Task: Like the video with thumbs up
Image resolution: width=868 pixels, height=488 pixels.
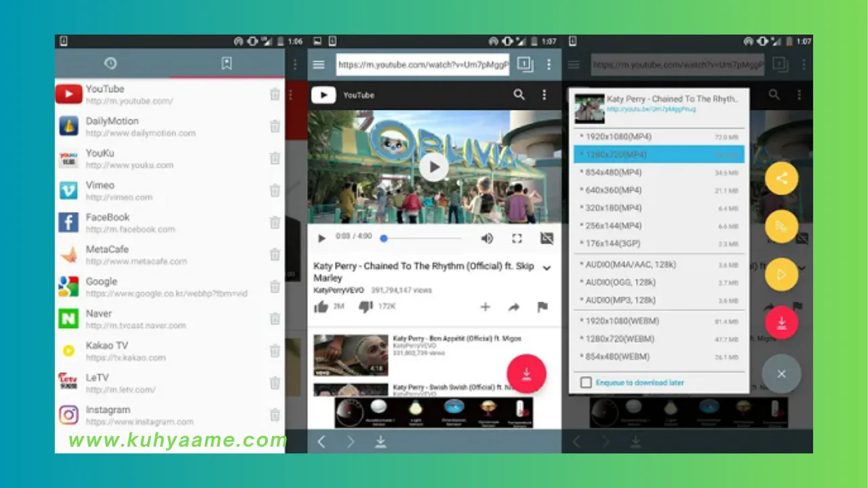Action: pyautogui.click(x=321, y=307)
